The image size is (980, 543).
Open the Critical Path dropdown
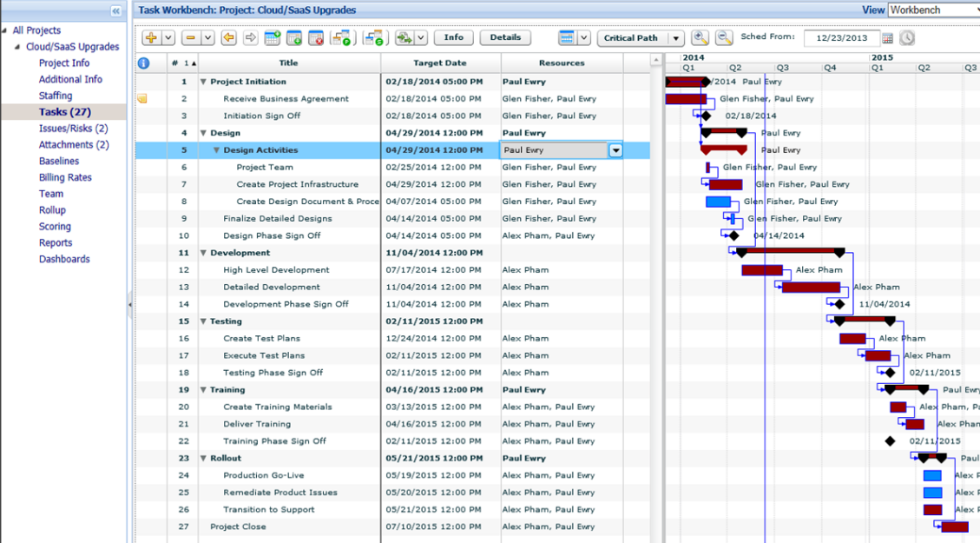(x=675, y=38)
